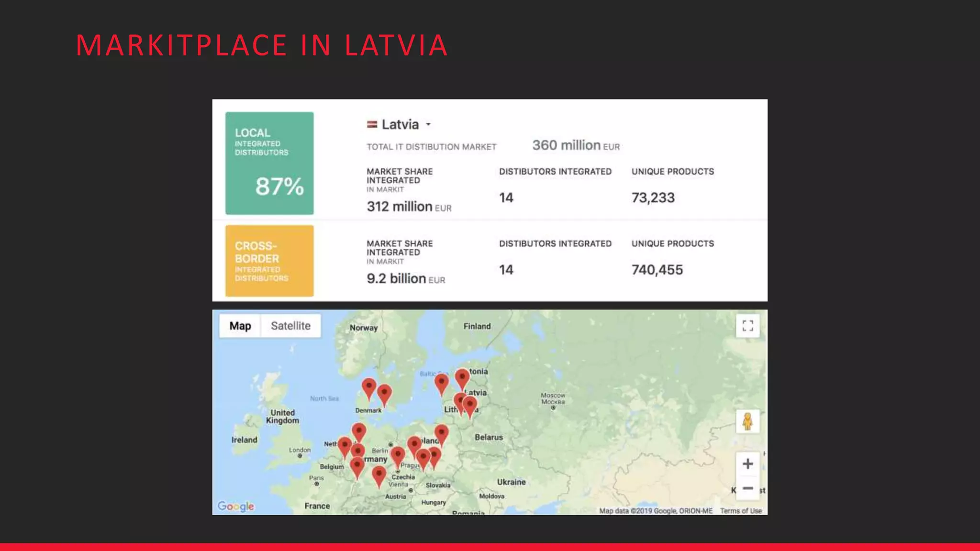
Task: Zoom out on the map
Action: tap(747, 488)
